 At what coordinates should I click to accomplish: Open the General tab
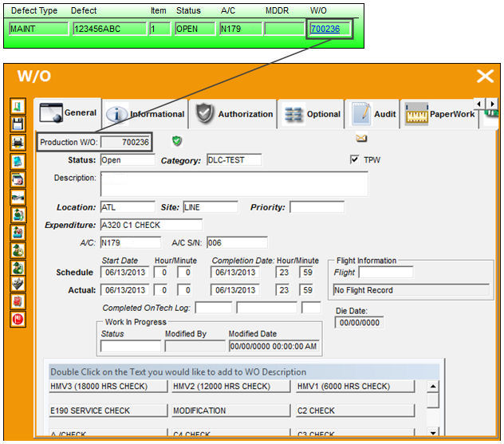pos(68,112)
